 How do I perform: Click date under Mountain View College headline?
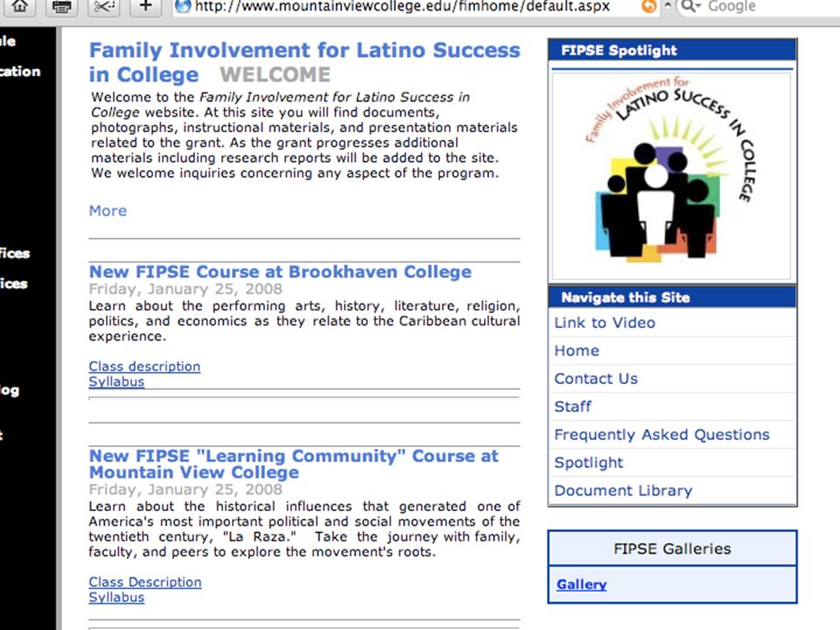point(185,489)
